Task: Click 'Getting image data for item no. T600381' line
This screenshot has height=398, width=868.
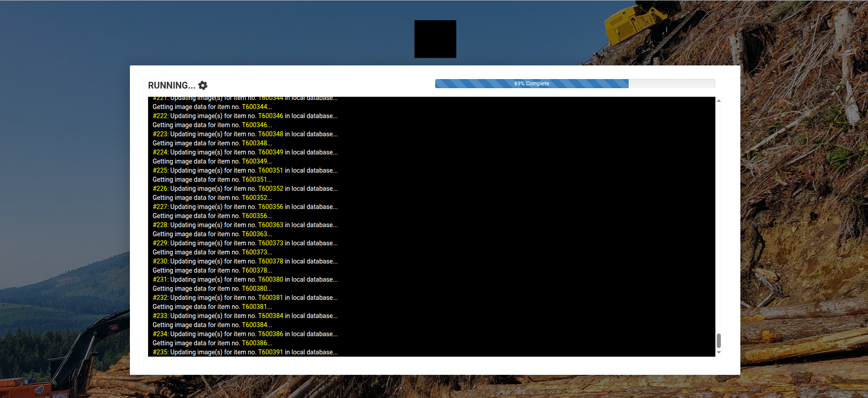Action: pos(212,307)
